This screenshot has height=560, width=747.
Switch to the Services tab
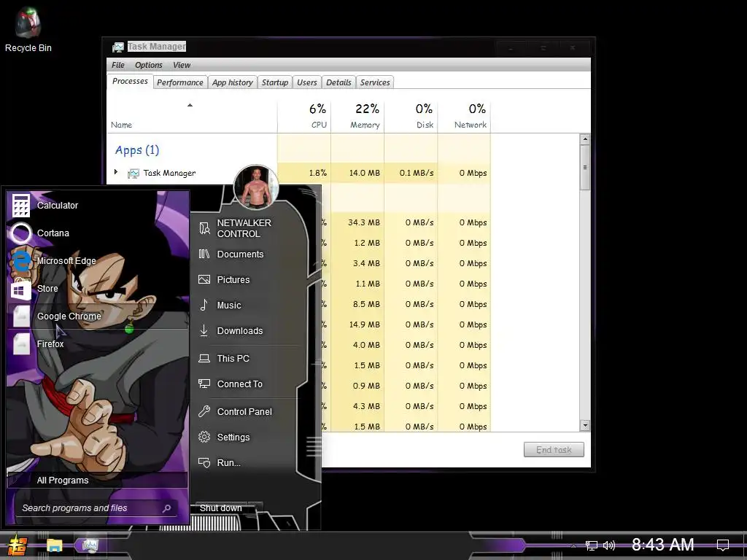tap(375, 82)
